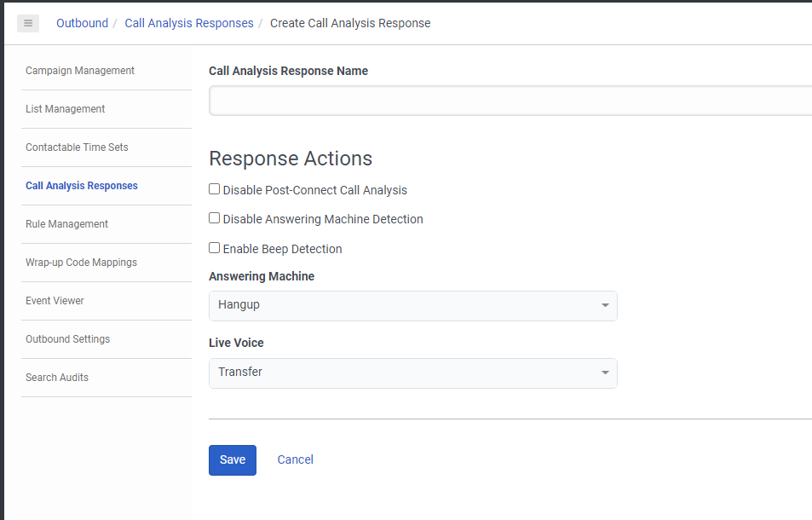812x520 pixels.
Task: Open the Answering Machine dropdown
Action: coord(412,305)
